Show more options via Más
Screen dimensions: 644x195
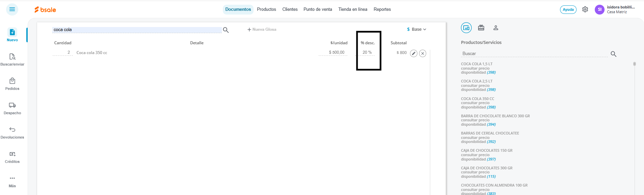[12, 181]
